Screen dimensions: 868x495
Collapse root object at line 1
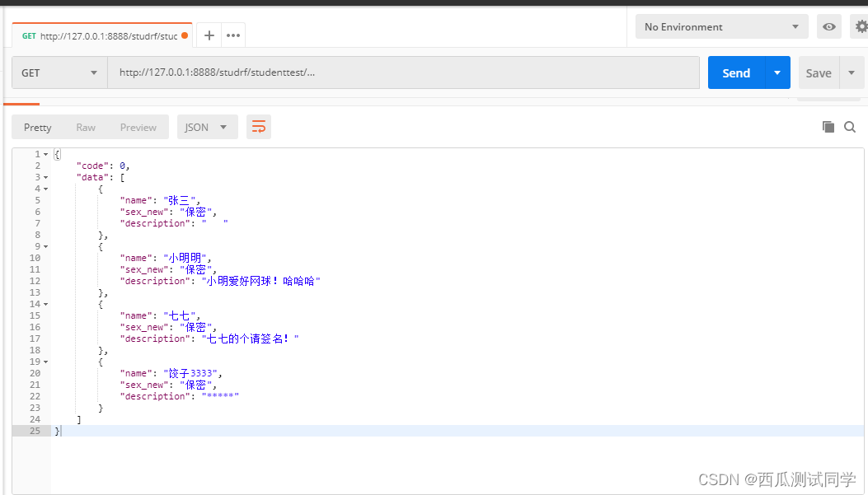click(46, 155)
